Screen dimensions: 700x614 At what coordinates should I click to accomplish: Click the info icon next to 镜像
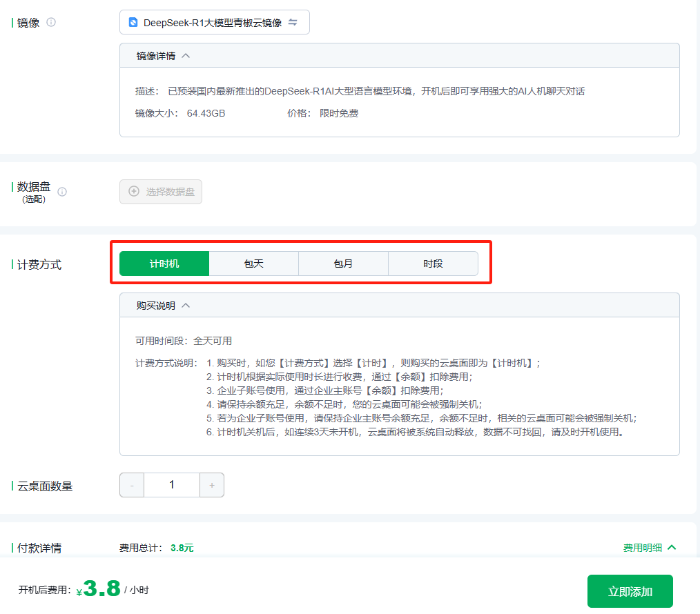[51, 22]
